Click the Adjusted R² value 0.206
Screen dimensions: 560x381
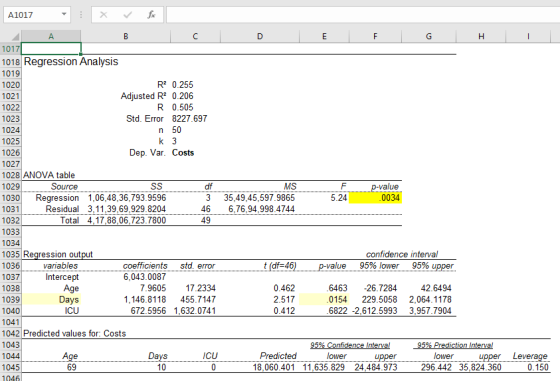pyautogui.click(x=182, y=96)
